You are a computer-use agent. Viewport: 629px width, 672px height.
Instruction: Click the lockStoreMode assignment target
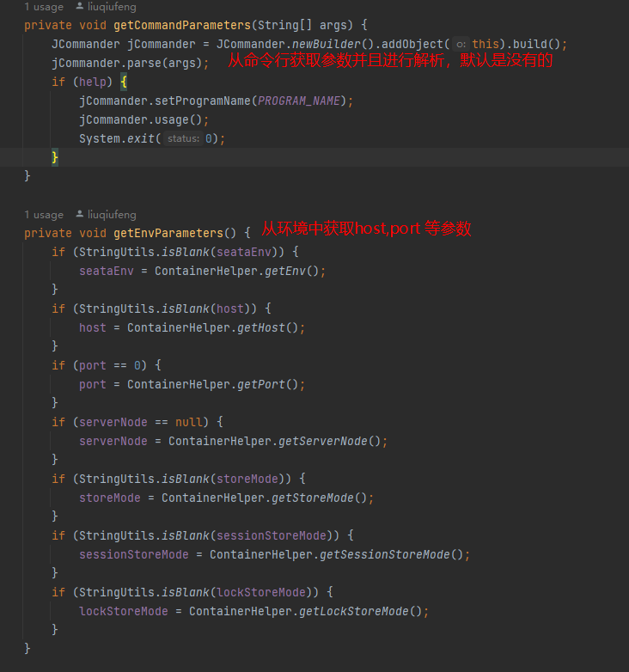[x=124, y=611]
